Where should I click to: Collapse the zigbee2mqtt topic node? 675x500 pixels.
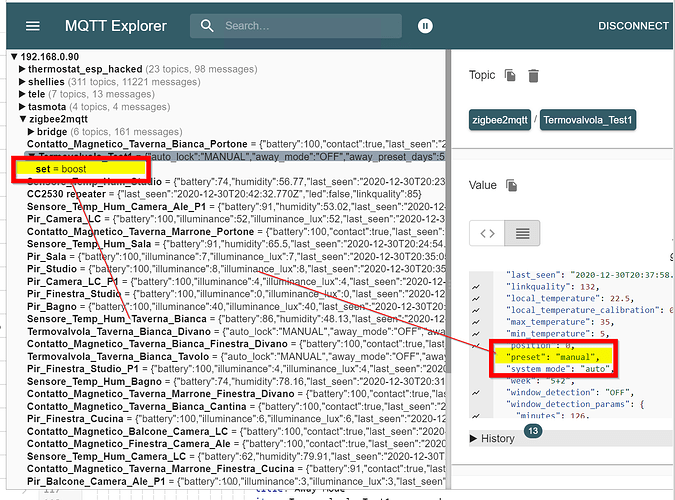[23, 119]
